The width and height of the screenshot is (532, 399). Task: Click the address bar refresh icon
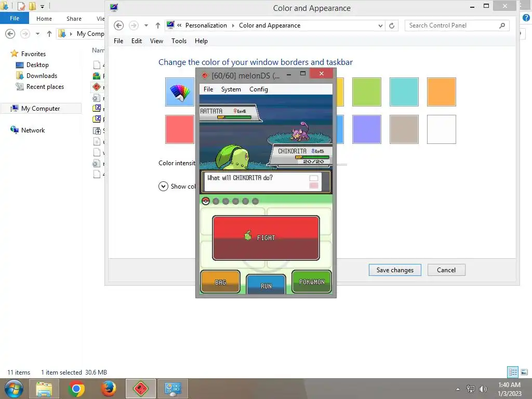coord(392,26)
